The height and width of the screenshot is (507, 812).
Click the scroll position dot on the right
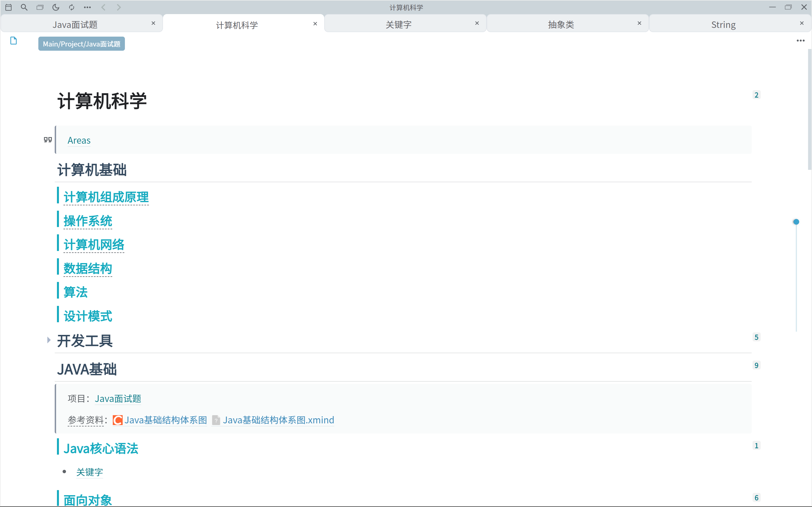coord(796,221)
